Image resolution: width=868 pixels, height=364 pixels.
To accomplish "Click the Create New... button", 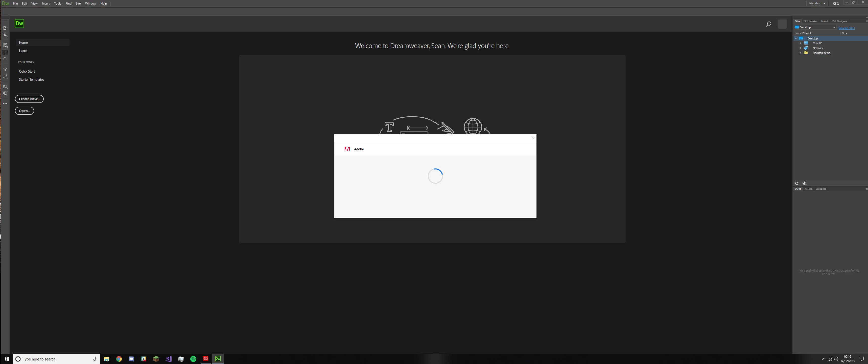I will click(29, 99).
